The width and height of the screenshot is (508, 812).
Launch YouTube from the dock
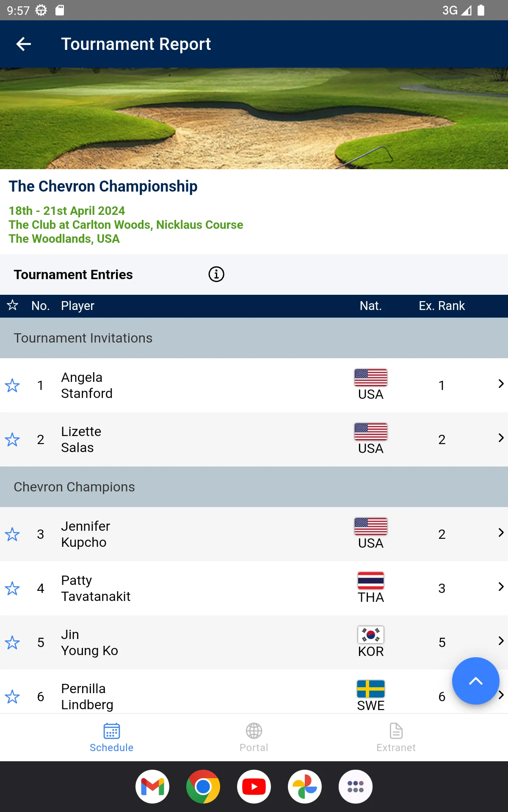[254, 787]
